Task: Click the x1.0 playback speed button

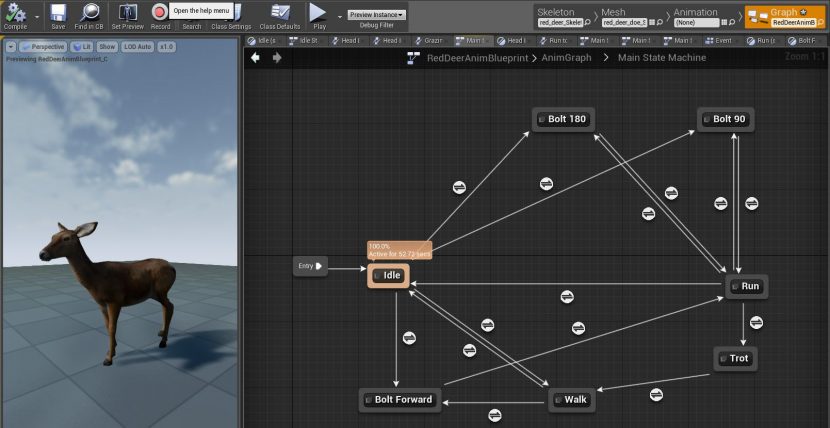Action: click(x=167, y=47)
